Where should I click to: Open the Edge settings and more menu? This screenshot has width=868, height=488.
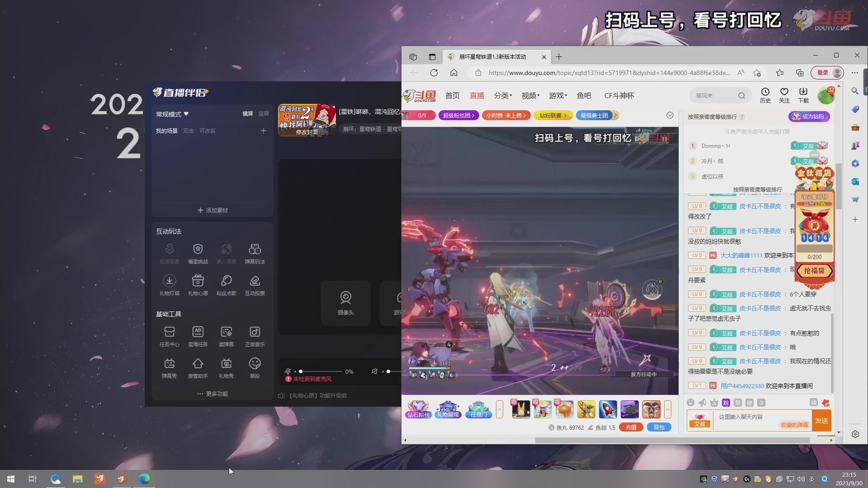point(854,73)
